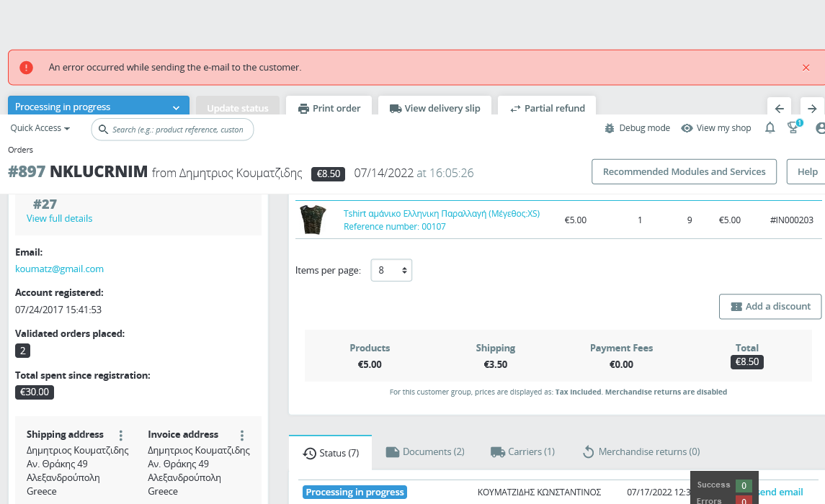
Task: Click total spent badge €30.00
Action: 35,392
